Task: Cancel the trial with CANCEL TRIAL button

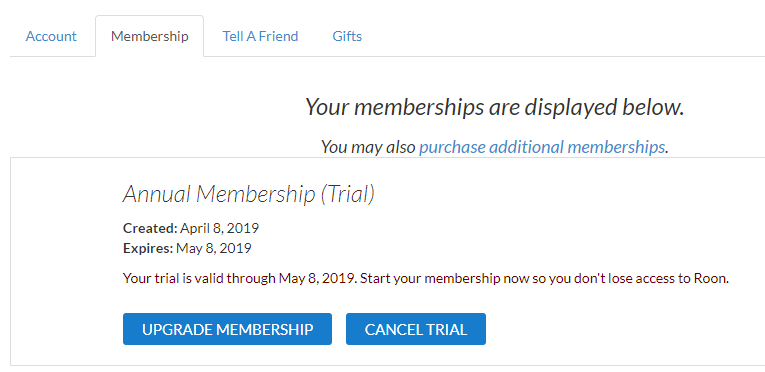Action: click(x=416, y=329)
